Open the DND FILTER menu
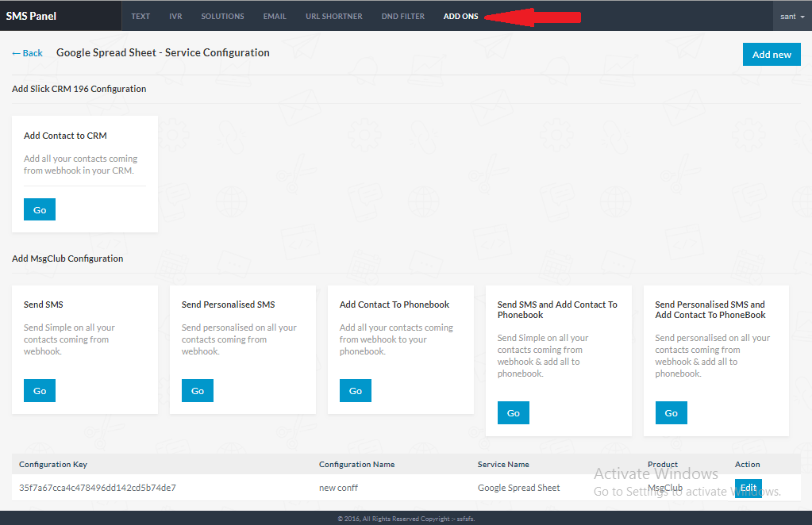 403,16
